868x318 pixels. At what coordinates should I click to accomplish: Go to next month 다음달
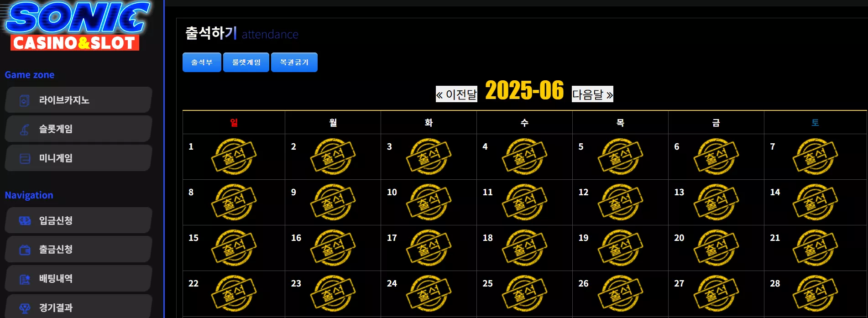pyautogui.click(x=592, y=94)
